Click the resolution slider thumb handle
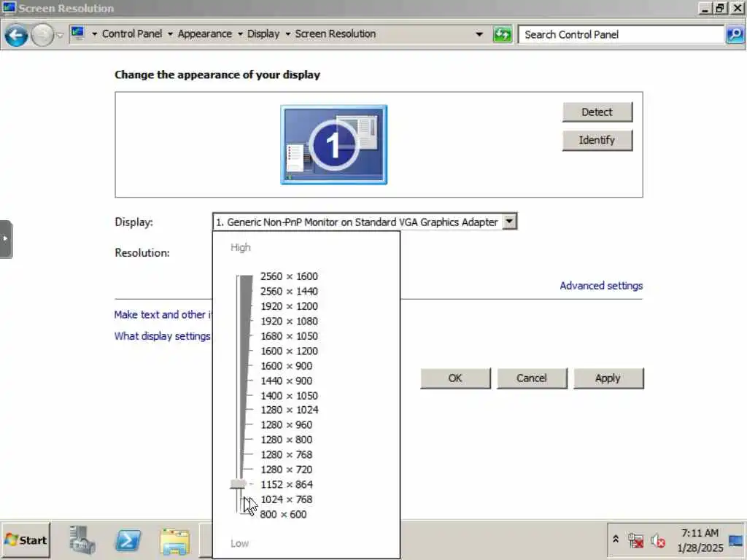The image size is (747, 560). pyautogui.click(x=238, y=484)
